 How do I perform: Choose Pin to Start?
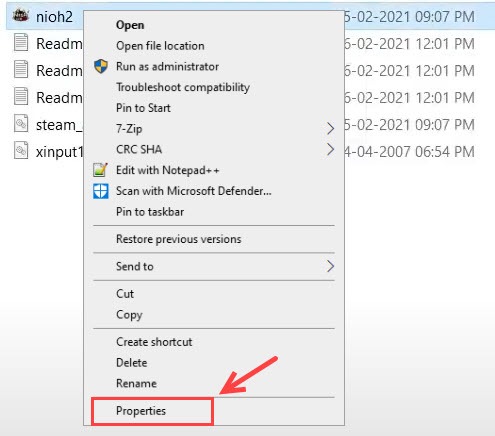click(x=143, y=108)
